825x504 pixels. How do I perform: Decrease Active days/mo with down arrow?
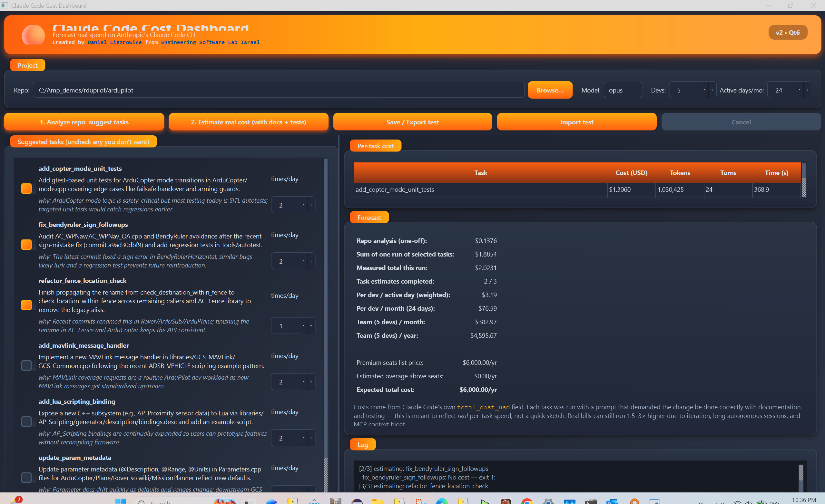coord(807,90)
